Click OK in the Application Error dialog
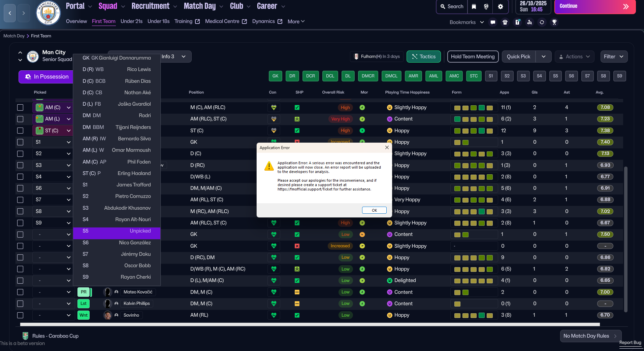644x351 pixels. pyautogui.click(x=374, y=210)
